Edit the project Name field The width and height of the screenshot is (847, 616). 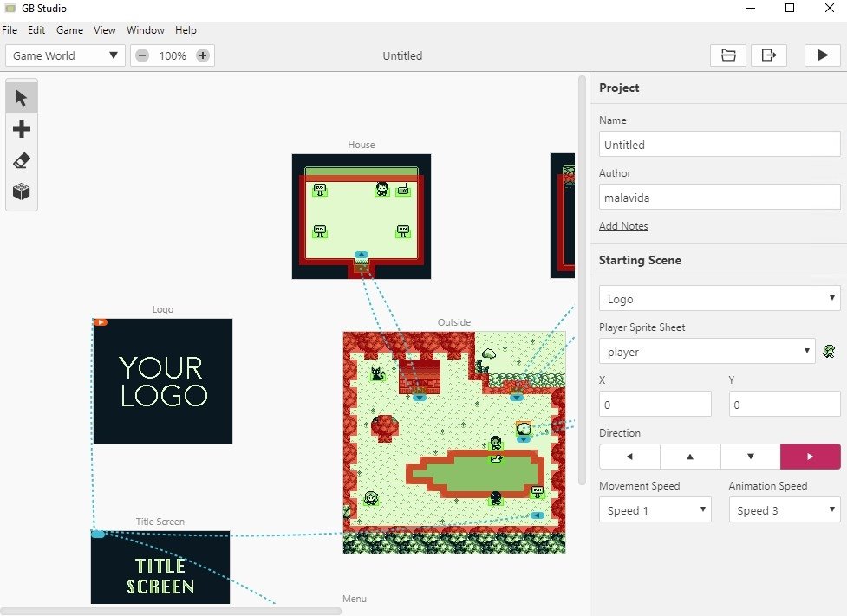click(x=720, y=145)
